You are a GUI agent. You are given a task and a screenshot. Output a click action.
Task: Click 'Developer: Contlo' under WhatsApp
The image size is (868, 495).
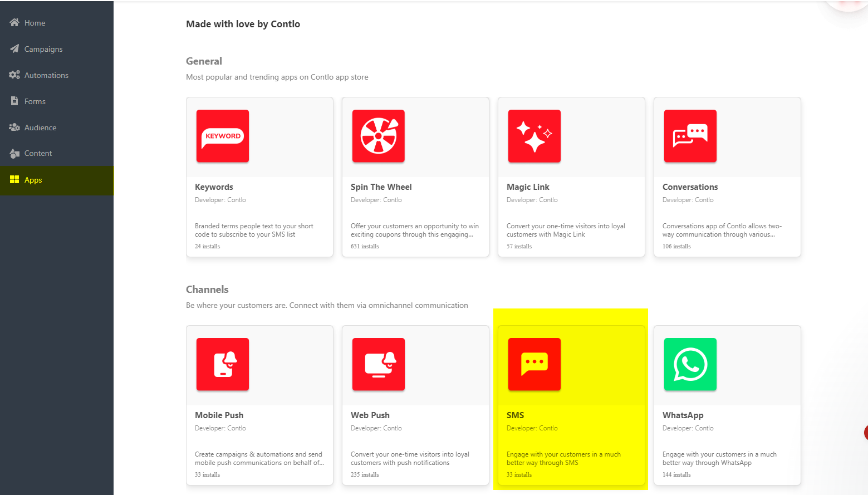(688, 428)
